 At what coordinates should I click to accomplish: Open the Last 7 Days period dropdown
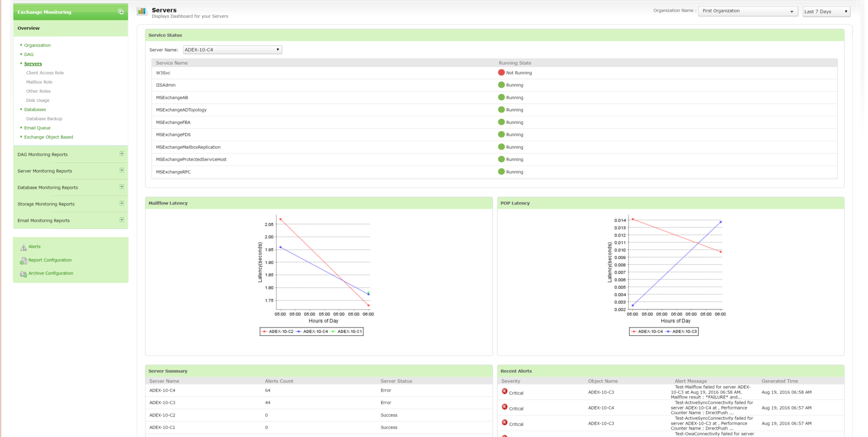pos(826,11)
